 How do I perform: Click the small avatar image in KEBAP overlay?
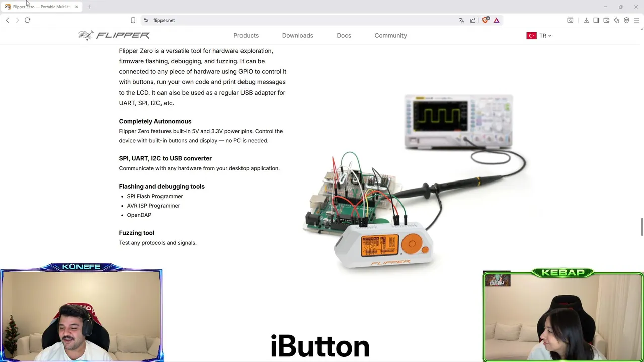coord(497,280)
